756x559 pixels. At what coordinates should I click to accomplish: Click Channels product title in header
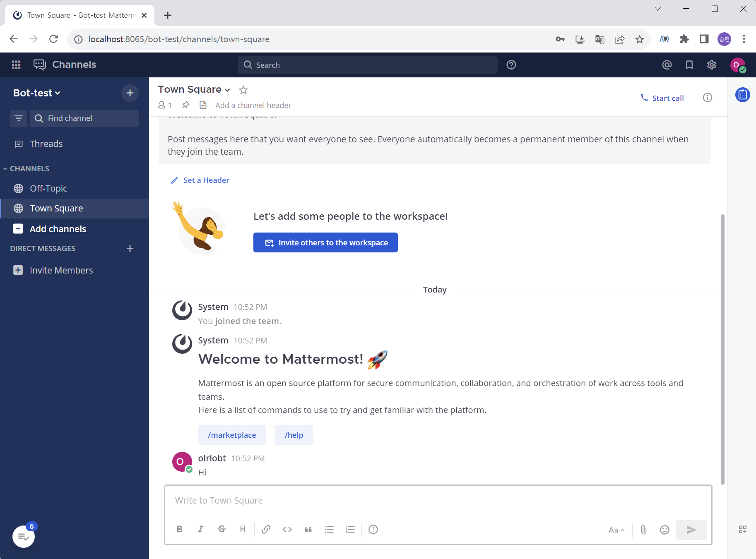point(74,65)
